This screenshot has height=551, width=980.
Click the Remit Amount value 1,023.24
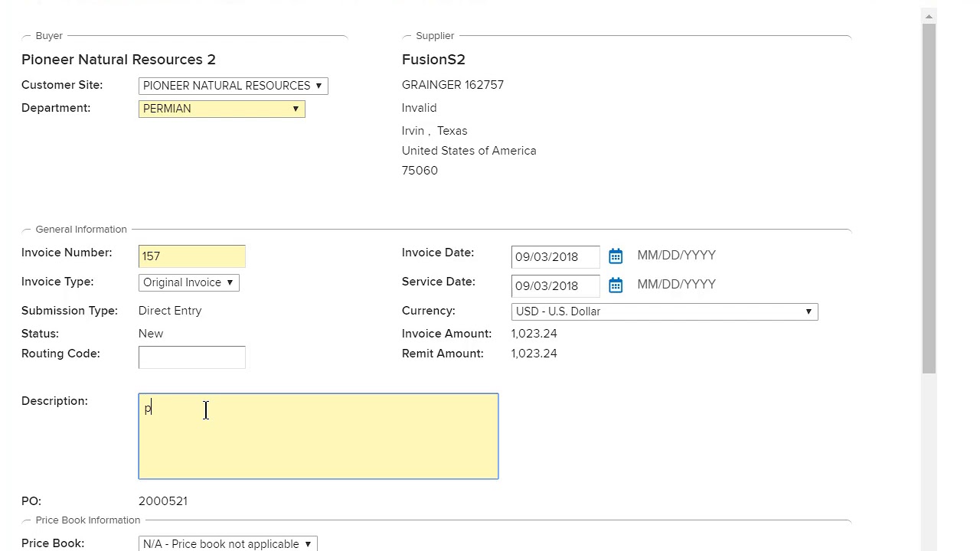(534, 354)
